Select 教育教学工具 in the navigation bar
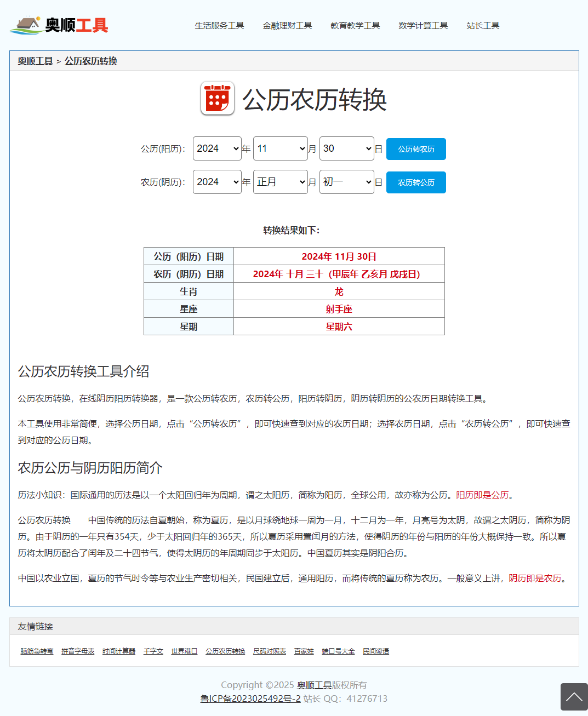588x716 pixels. tap(355, 26)
